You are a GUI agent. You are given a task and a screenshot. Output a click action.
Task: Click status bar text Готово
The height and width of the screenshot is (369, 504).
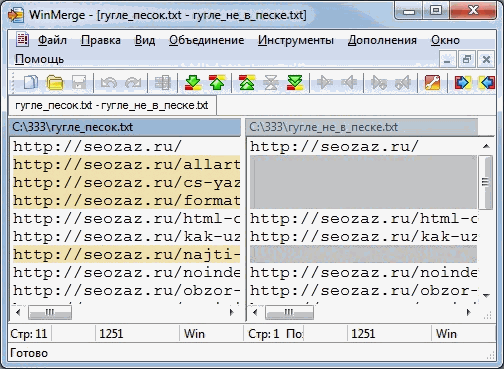coord(29,353)
